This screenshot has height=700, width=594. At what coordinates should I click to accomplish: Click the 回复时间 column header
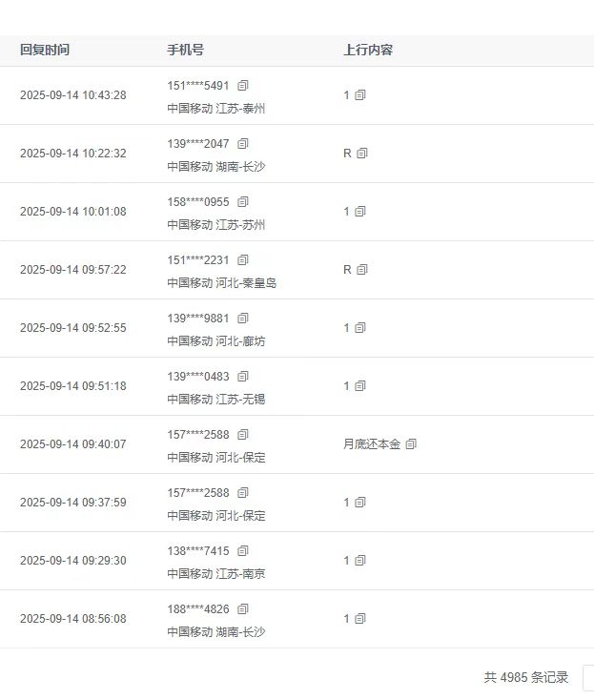point(45,50)
